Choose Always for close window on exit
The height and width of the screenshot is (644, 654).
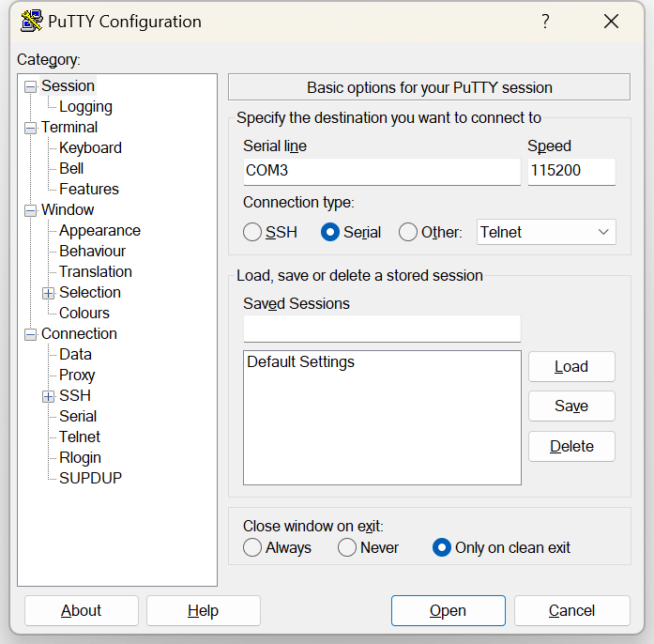(x=251, y=547)
